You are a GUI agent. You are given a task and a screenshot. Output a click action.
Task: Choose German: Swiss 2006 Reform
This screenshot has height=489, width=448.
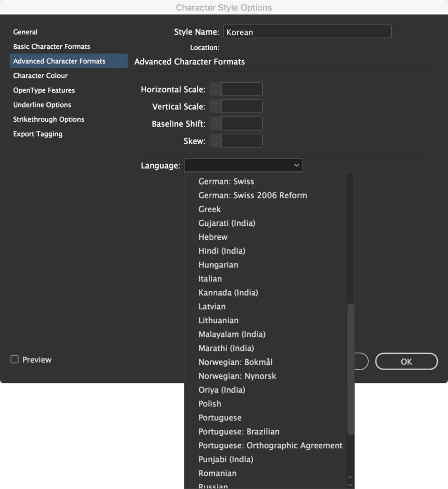[266, 195]
